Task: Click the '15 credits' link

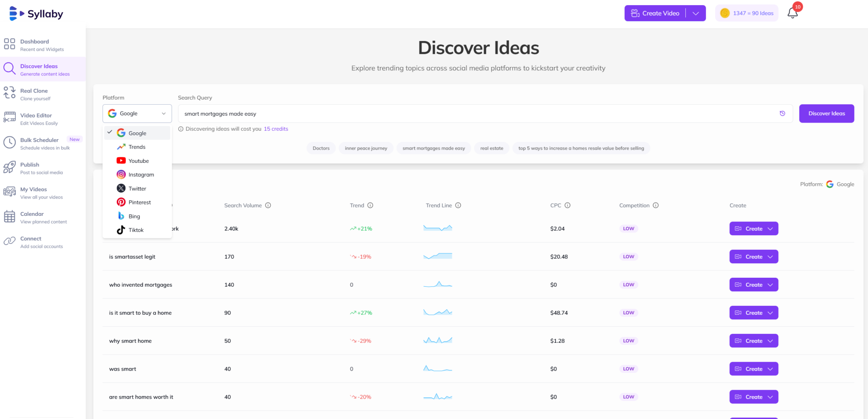Action: [x=275, y=128]
